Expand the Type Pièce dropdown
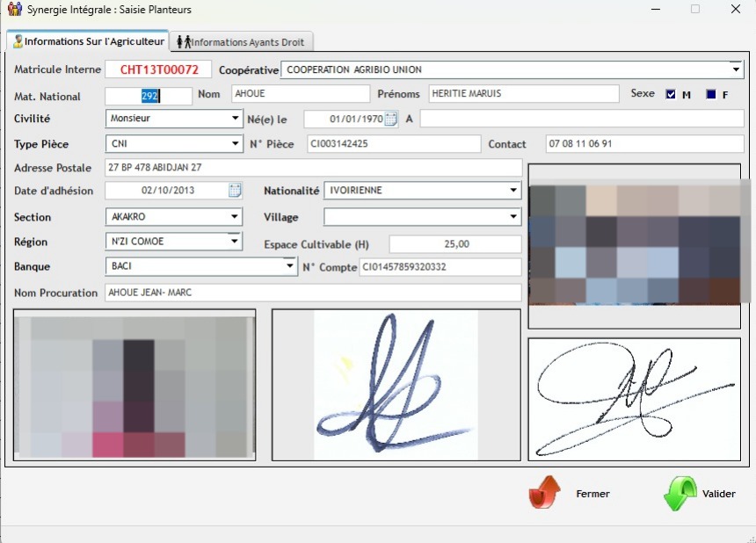756x543 pixels. tap(235, 144)
